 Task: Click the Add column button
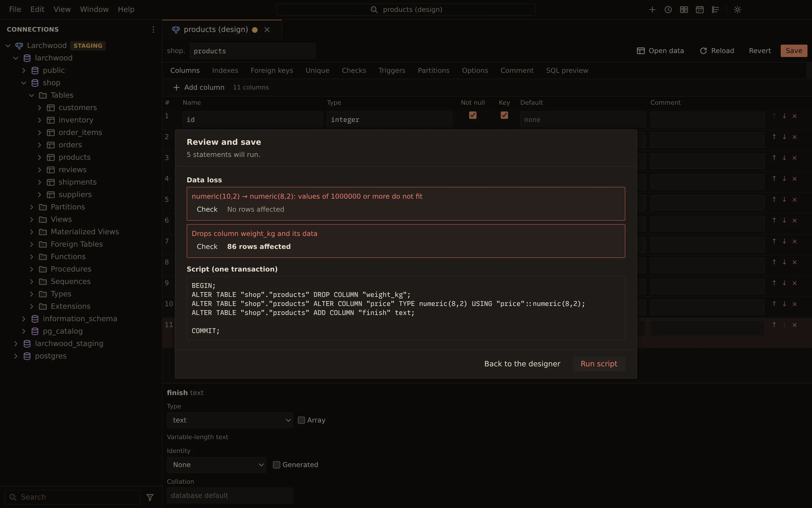(199, 87)
